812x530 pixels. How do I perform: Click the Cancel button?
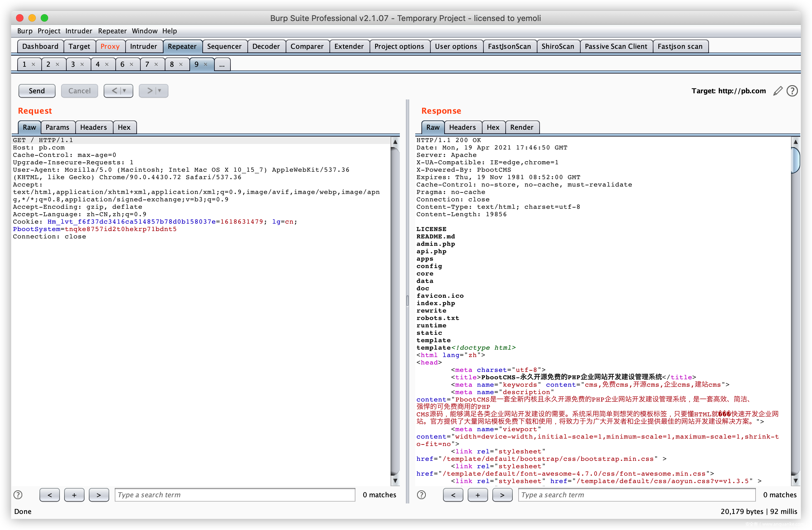pos(79,91)
